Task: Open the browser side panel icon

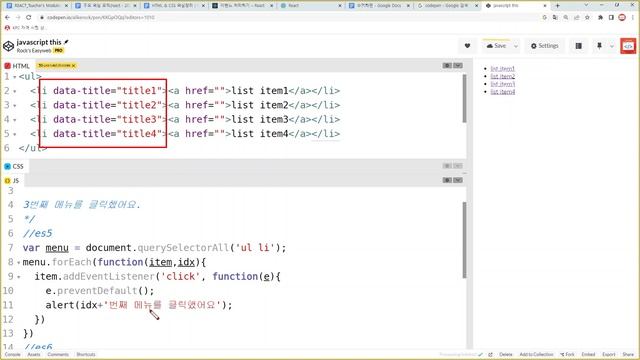Action: point(611,18)
